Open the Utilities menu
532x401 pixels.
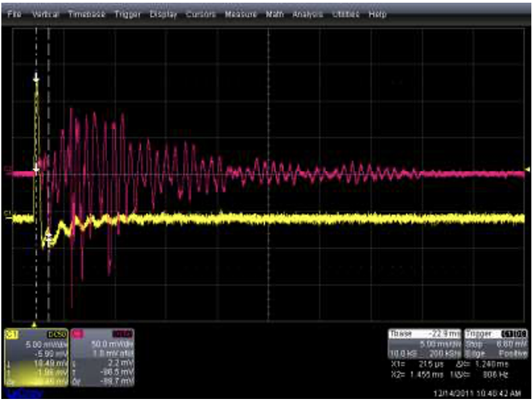click(347, 14)
